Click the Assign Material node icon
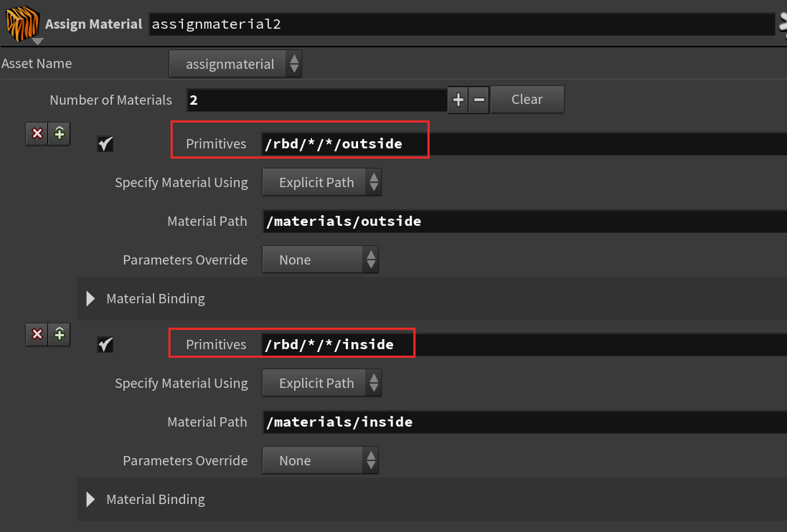787x532 pixels. coord(22,24)
